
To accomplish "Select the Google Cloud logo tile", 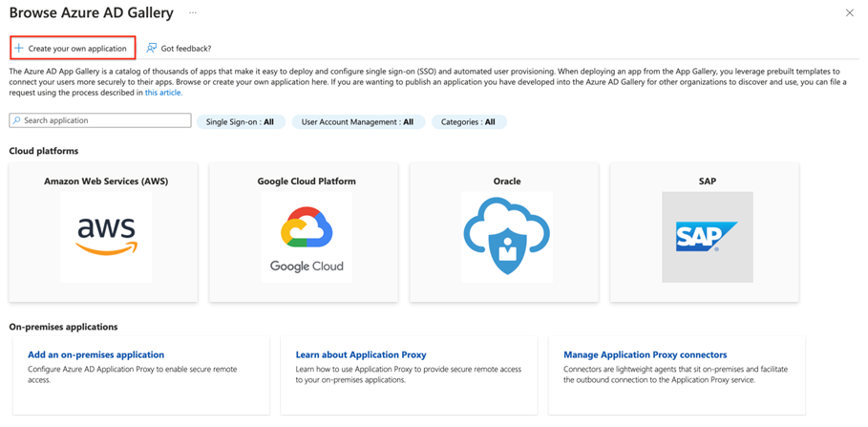I will click(x=307, y=236).
